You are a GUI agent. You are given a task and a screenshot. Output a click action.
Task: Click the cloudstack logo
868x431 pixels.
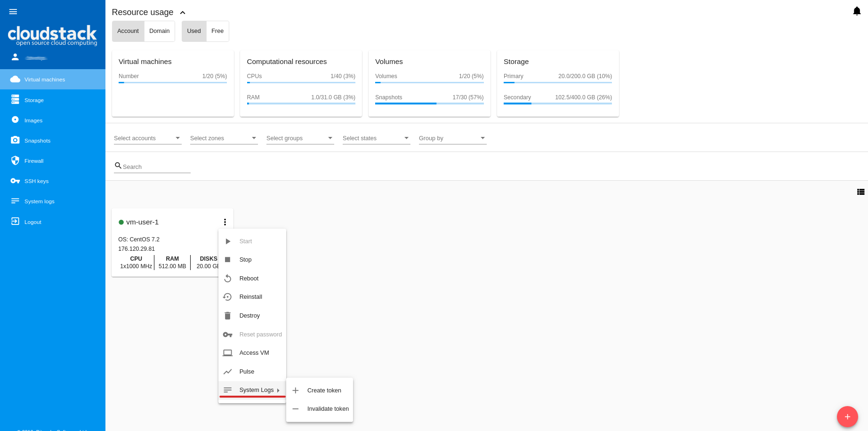tap(52, 35)
